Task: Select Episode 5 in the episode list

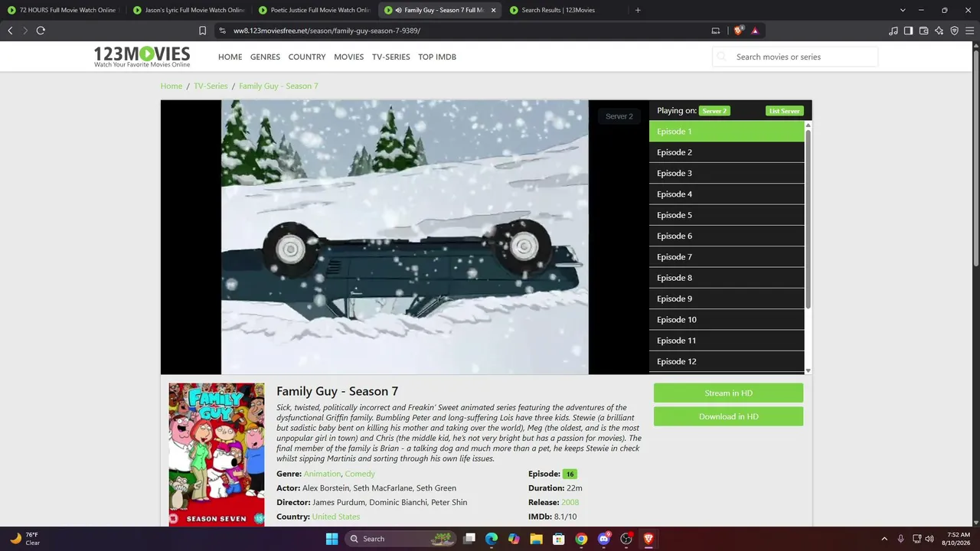Action: [x=727, y=215]
